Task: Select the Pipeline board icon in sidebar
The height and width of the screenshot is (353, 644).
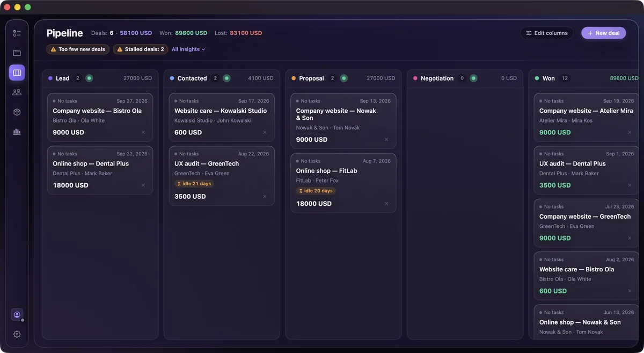Action: click(17, 73)
